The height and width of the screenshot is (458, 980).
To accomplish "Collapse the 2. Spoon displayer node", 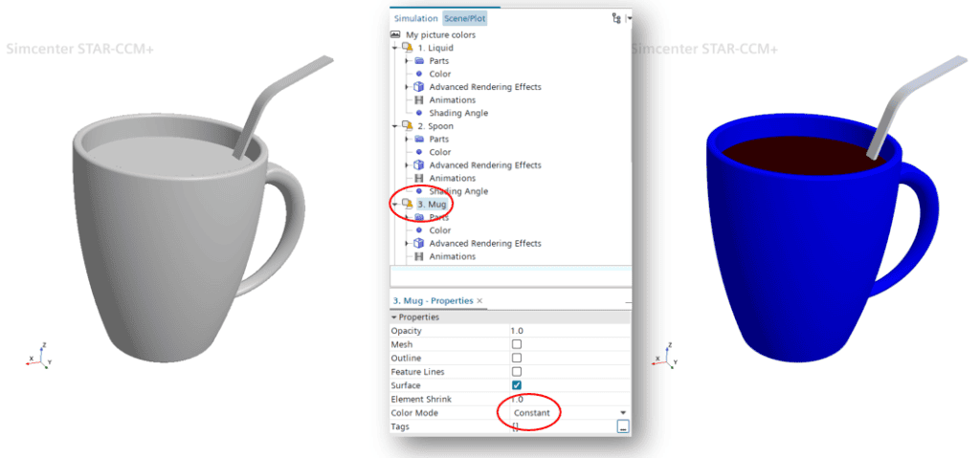I will pos(394,126).
